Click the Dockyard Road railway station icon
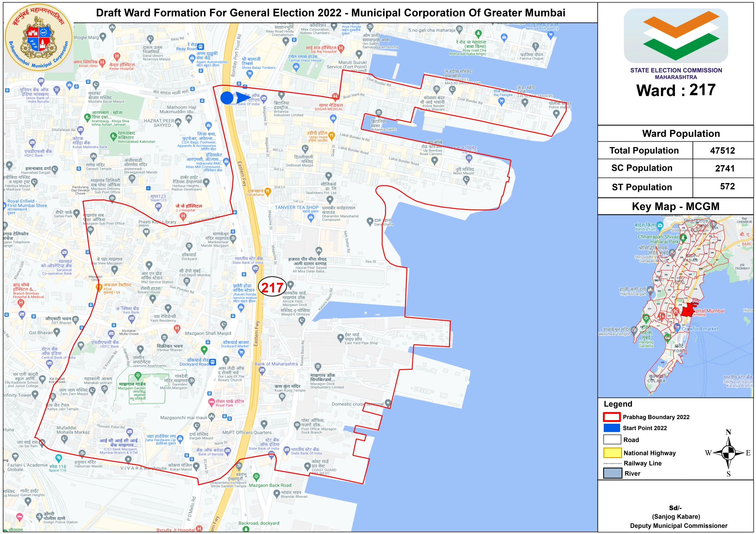This screenshot has height=534, width=756. point(212,362)
